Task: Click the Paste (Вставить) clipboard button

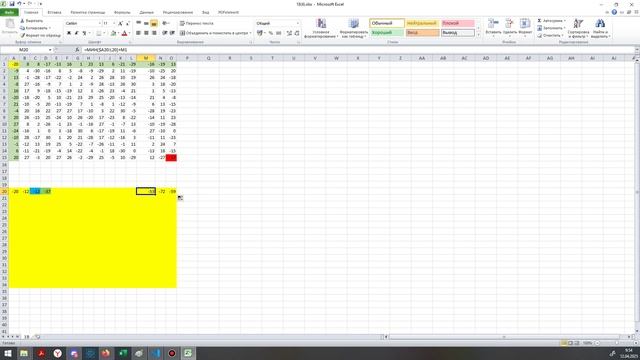Action: 9,27
